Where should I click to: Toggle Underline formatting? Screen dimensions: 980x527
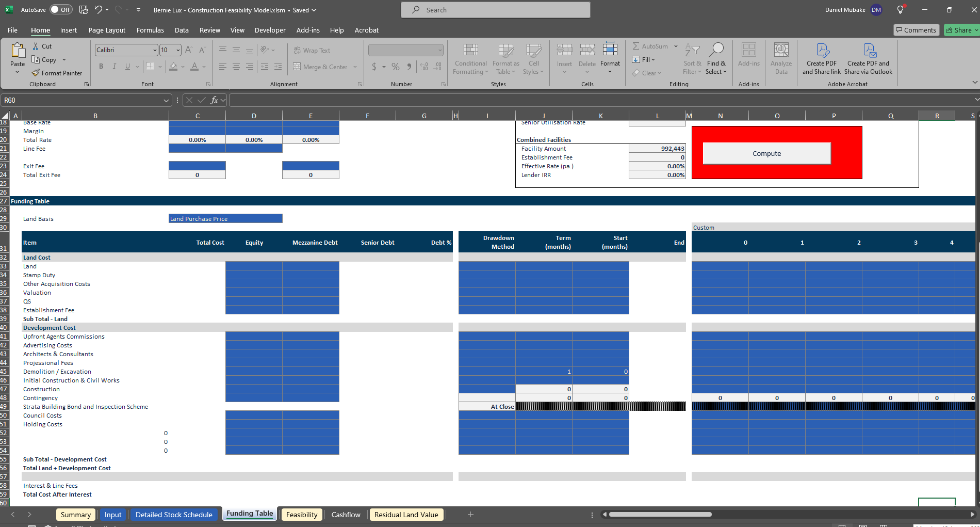tap(127, 67)
